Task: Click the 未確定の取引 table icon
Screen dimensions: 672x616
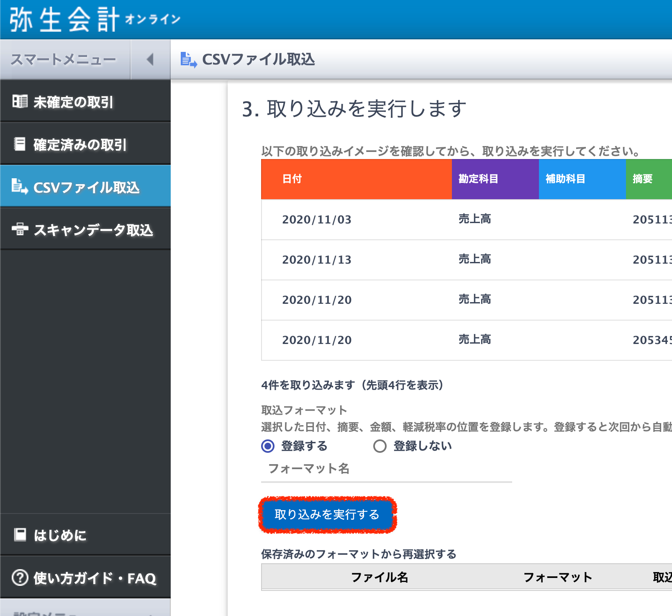Action: [20, 101]
